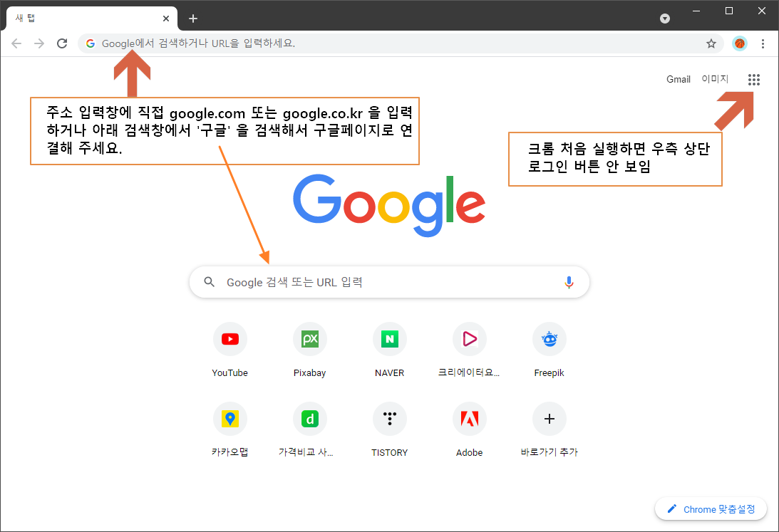This screenshot has height=532, width=779.
Task: Click the search magnifier icon in the search box
Action: click(210, 282)
